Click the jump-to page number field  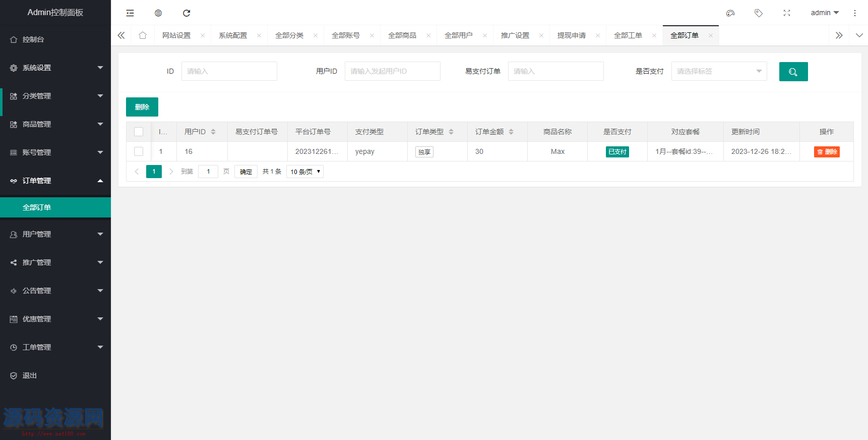click(208, 172)
